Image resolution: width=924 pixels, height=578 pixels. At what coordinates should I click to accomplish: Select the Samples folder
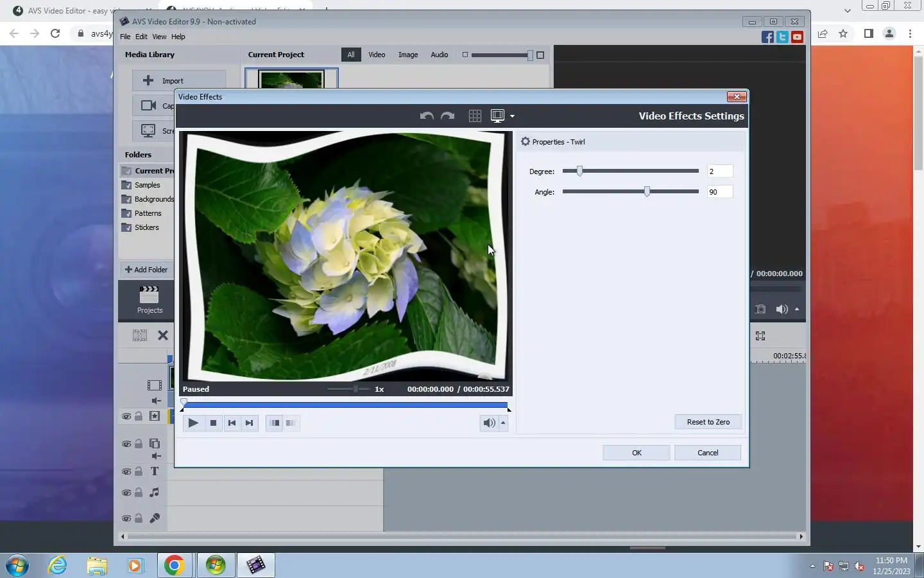(x=148, y=185)
